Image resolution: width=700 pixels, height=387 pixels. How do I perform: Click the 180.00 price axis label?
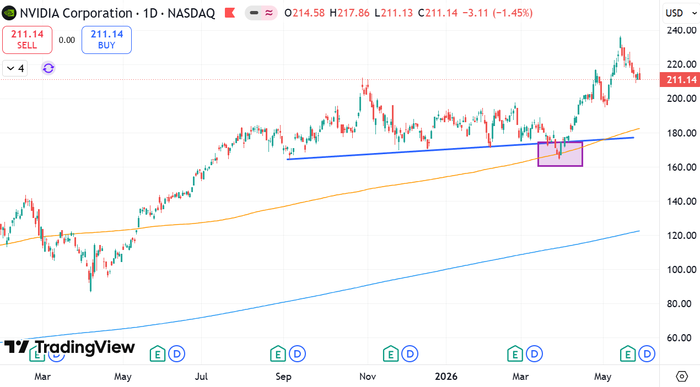coord(682,133)
